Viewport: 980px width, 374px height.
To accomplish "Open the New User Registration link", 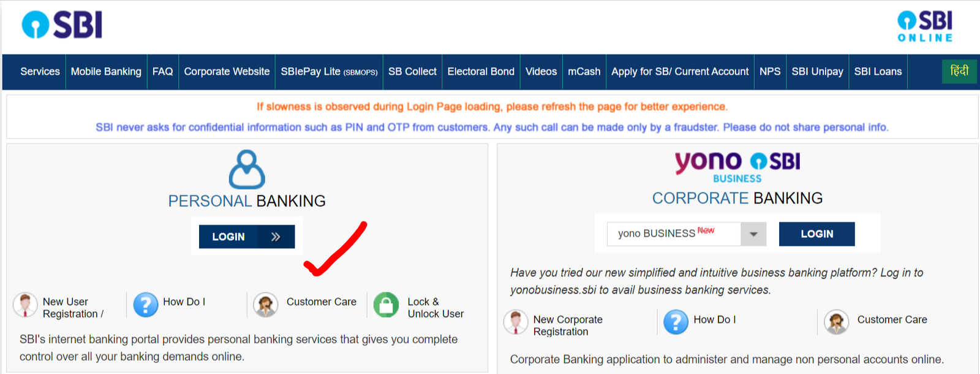I will tap(73, 308).
